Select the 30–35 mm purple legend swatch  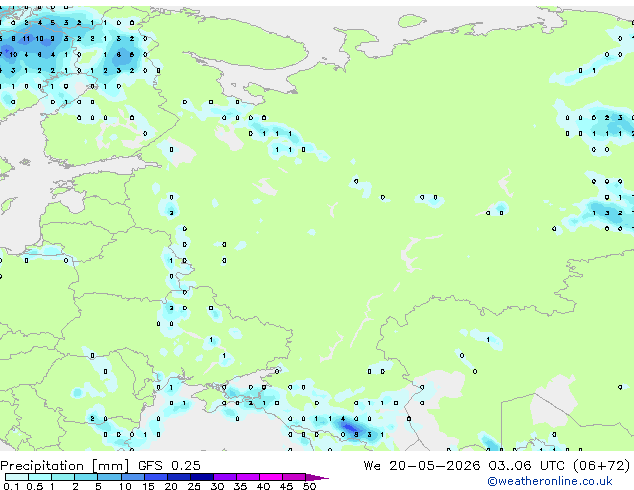pyautogui.click(x=224, y=477)
